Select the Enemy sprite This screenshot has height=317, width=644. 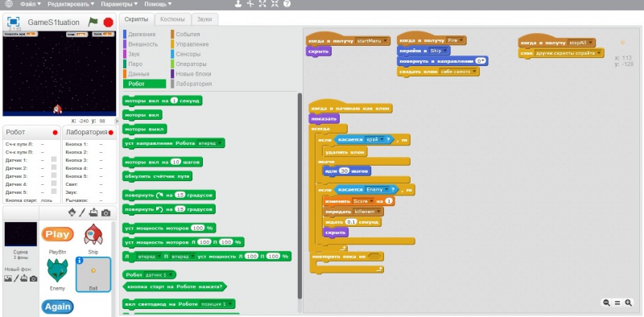[x=57, y=274]
